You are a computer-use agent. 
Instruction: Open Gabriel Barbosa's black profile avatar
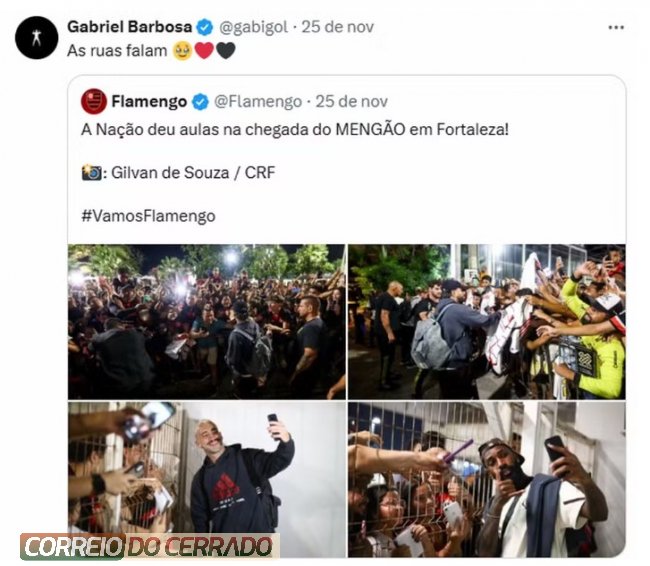tap(36, 37)
